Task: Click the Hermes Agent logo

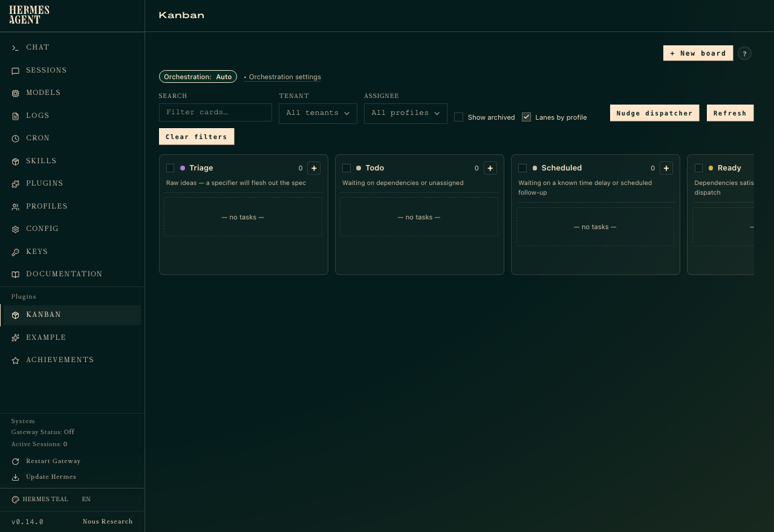Action: click(x=29, y=15)
